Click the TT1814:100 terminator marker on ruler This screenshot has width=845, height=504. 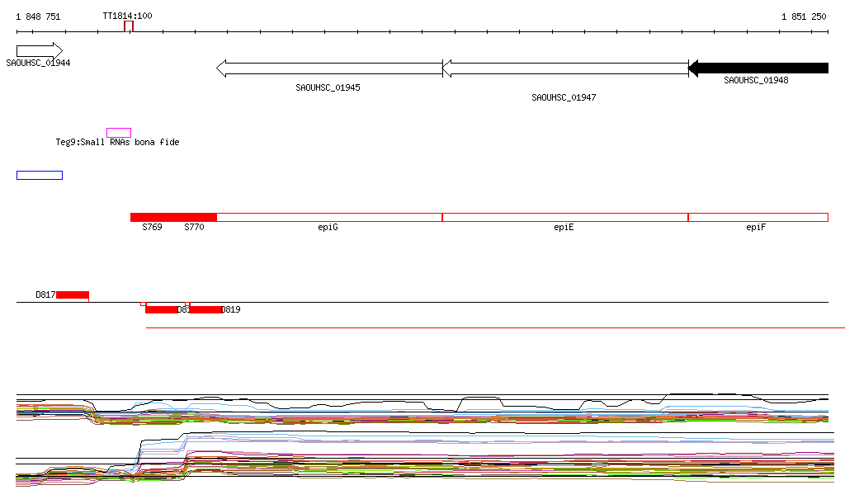pyautogui.click(x=128, y=26)
